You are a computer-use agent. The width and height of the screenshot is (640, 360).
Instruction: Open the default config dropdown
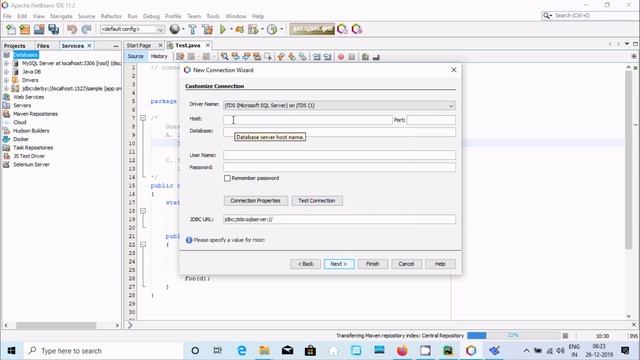pos(132,29)
